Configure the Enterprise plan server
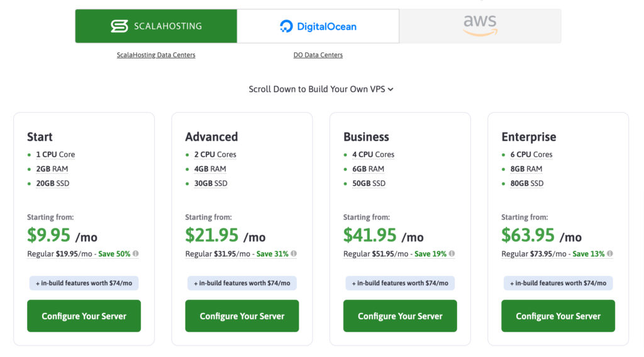 [x=558, y=316]
